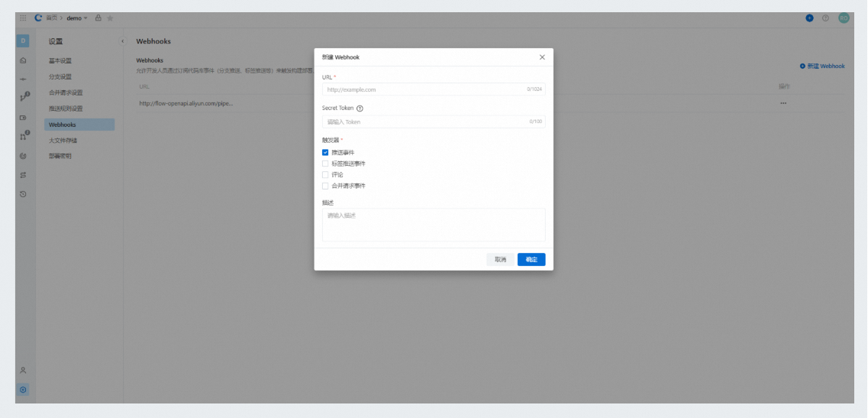This screenshot has width=868, height=418.
Task: Open 部署密钥 settings page
Action: pyautogui.click(x=60, y=157)
